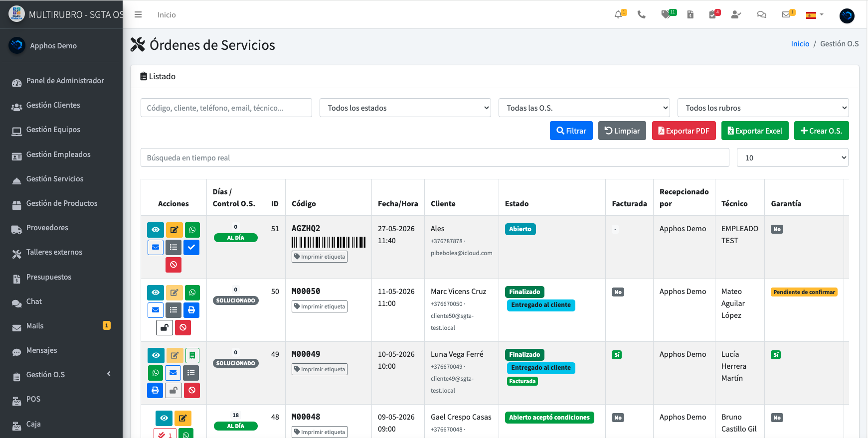Open the tags icon with badge 11
868x438 pixels.
coord(667,14)
